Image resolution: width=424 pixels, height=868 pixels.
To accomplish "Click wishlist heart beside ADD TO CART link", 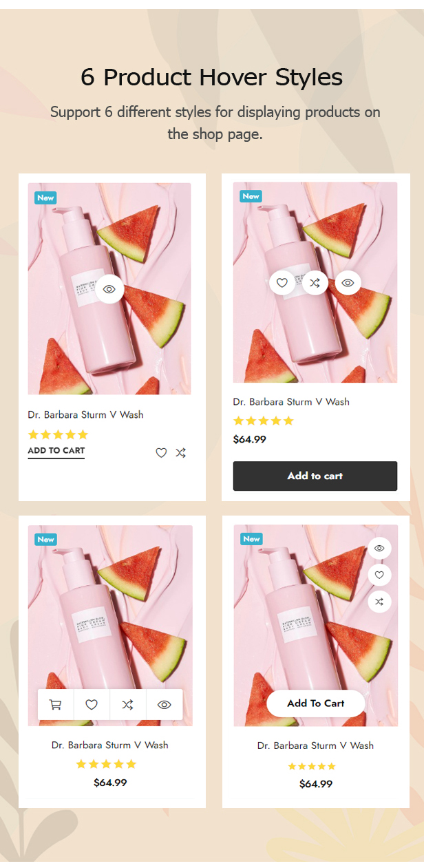I will coord(161,453).
